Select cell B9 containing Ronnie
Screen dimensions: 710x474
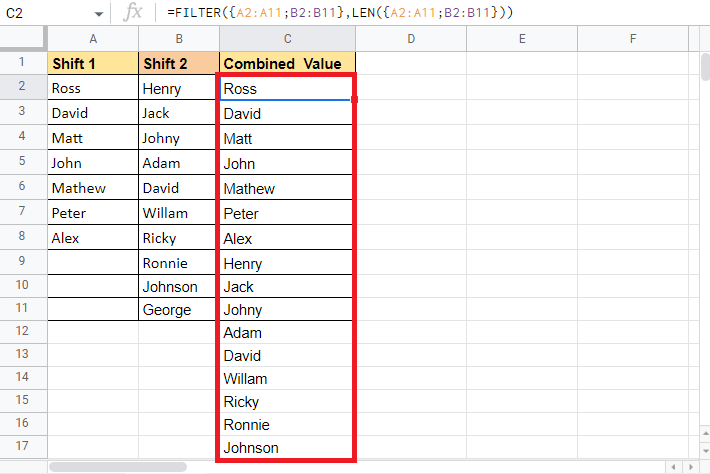click(x=179, y=262)
